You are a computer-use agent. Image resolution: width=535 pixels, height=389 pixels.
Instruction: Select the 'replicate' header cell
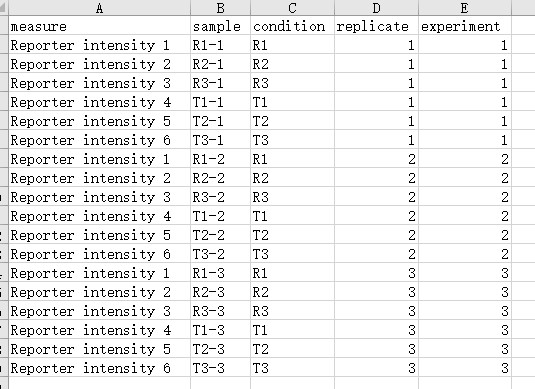coord(376,26)
